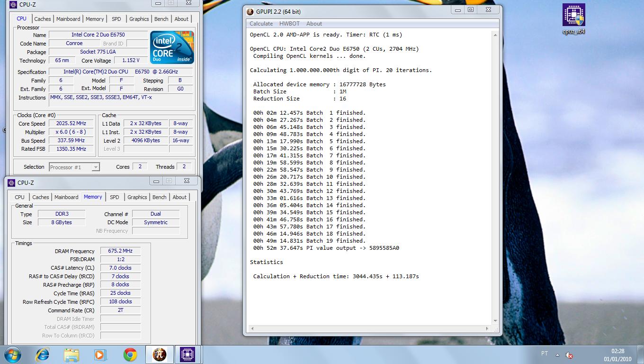
Task: Click the PT language indicator in taskbar
Action: point(545,354)
